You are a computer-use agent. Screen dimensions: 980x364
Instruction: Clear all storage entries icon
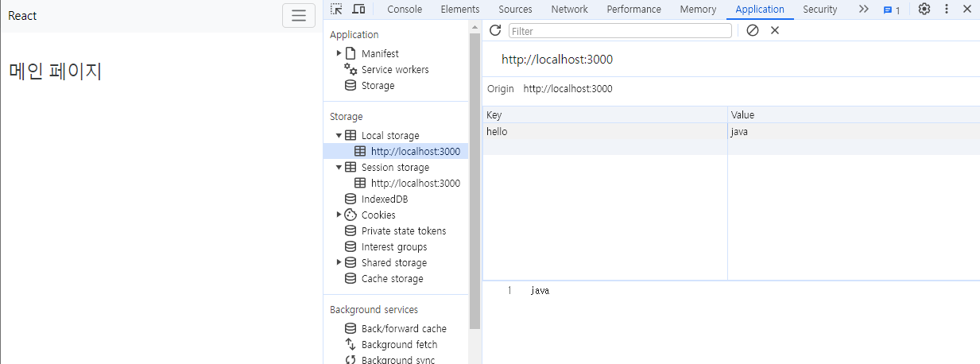click(x=753, y=30)
